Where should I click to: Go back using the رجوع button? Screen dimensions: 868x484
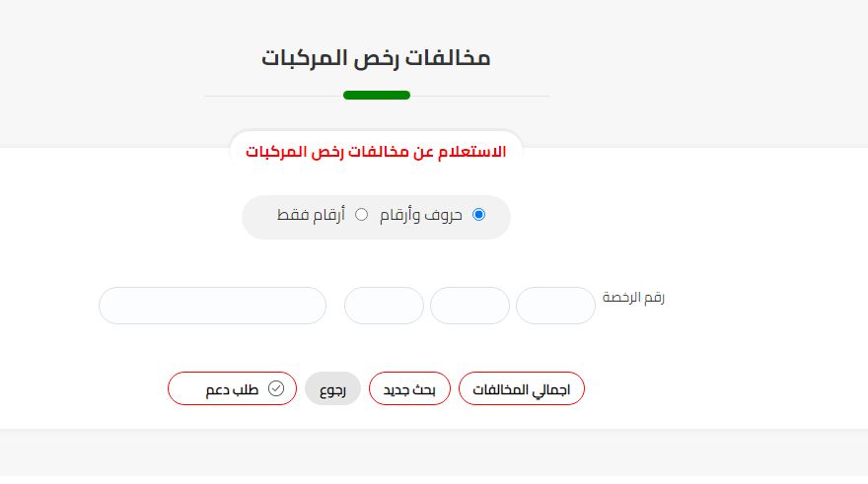click(x=332, y=388)
